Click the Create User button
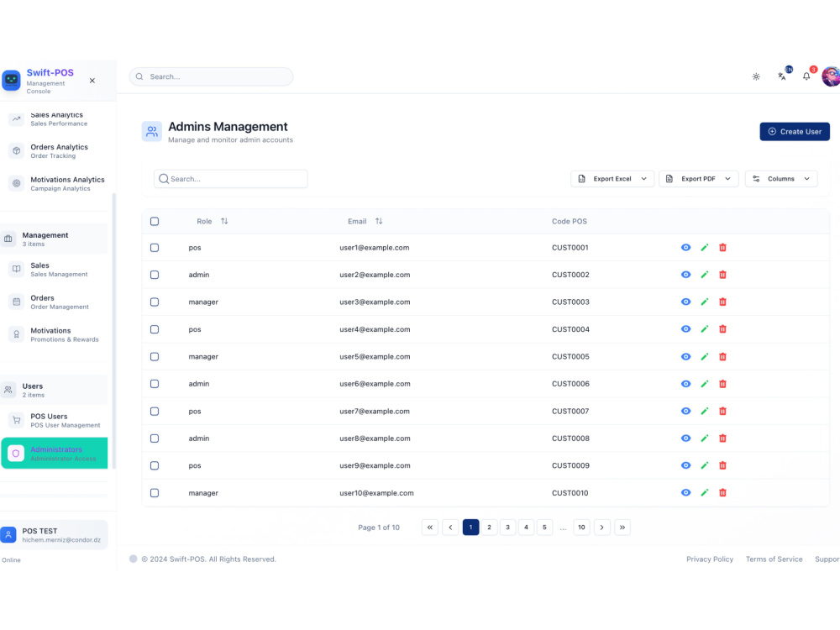 click(795, 132)
